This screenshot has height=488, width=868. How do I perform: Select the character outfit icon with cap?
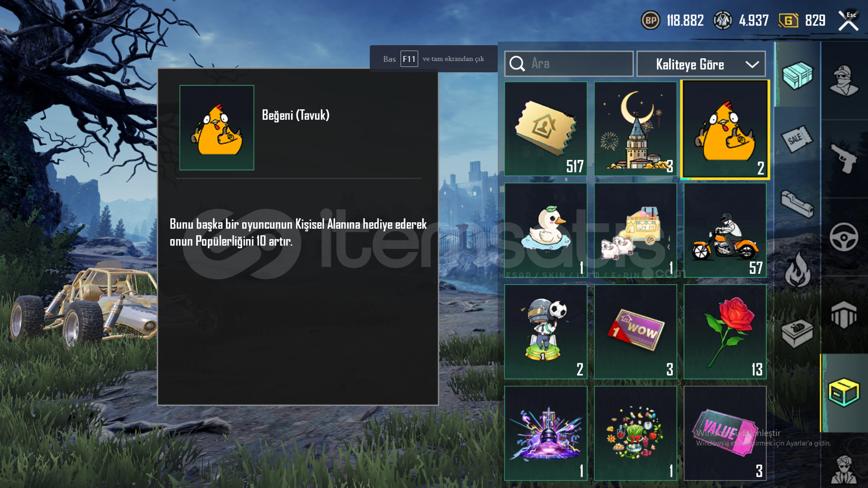pyautogui.click(x=844, y=80)
